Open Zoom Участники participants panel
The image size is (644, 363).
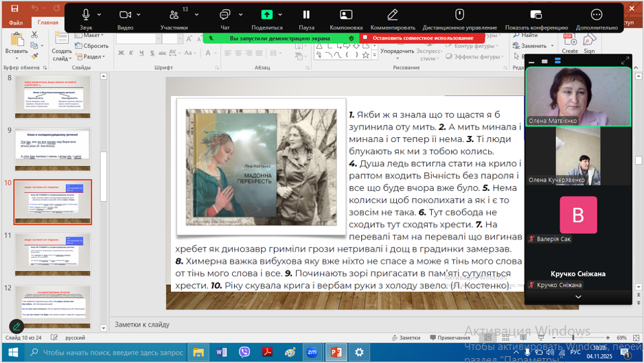coord(174,15)
